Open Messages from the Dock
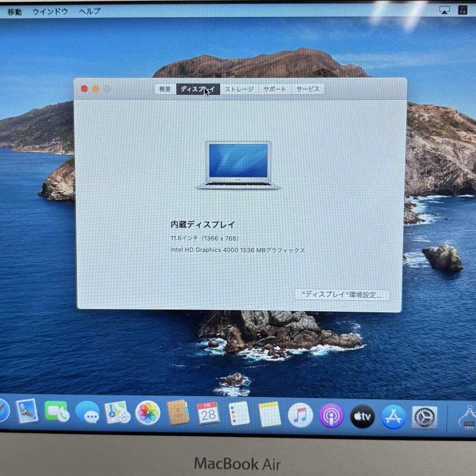476x476 pixels. [x=87, y=412]
